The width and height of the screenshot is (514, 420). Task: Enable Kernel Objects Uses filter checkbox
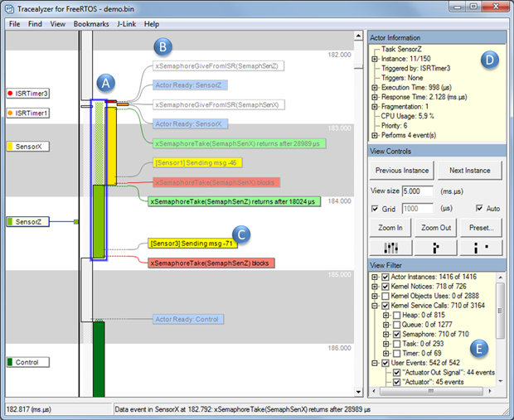pos(385,296)
